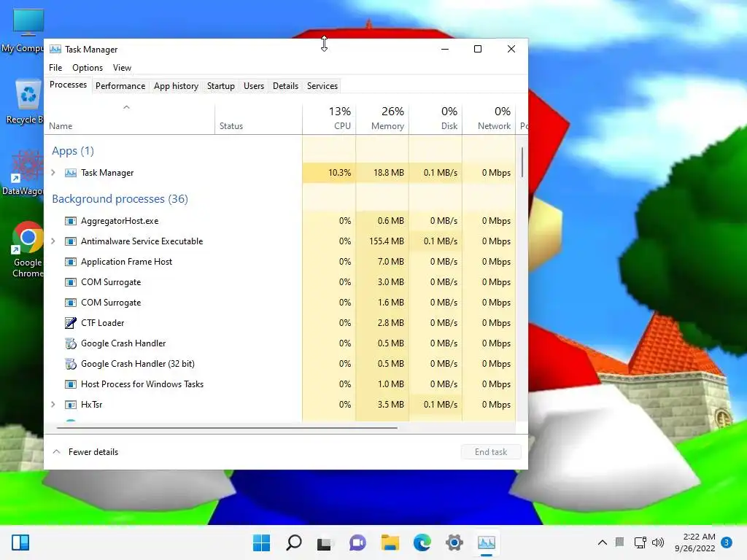
Task: Click the Host Process for Windows Tasks icon
Action: [x=71, y=384]
